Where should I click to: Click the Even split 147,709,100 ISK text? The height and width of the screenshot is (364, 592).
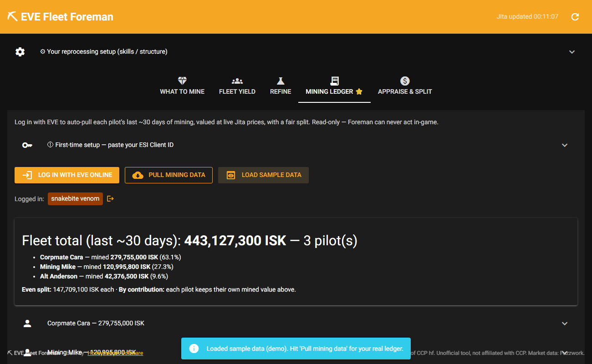(68, 289)
